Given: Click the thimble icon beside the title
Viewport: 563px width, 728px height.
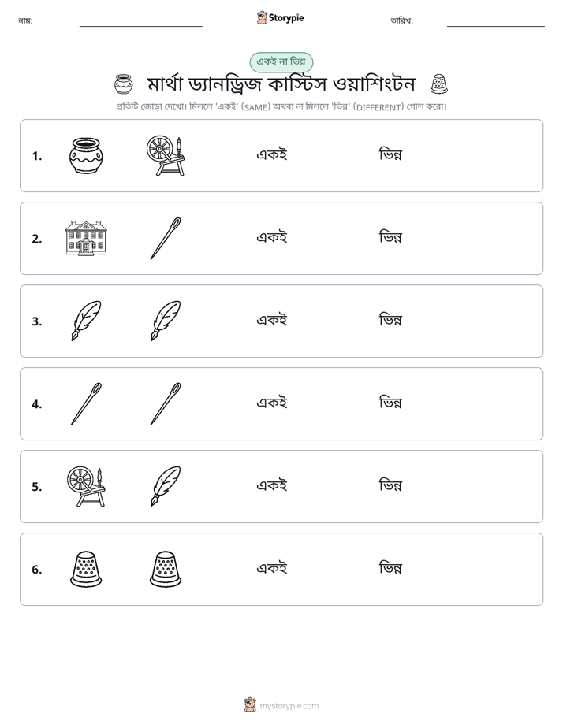Looking at the screenshot, I should [439, 84].
